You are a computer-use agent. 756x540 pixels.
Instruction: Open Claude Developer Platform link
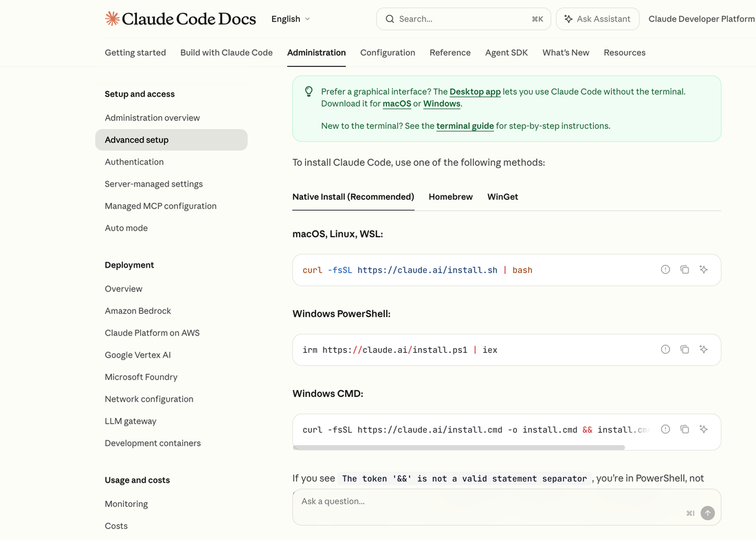pyautogui.click(x=702, y=19)
